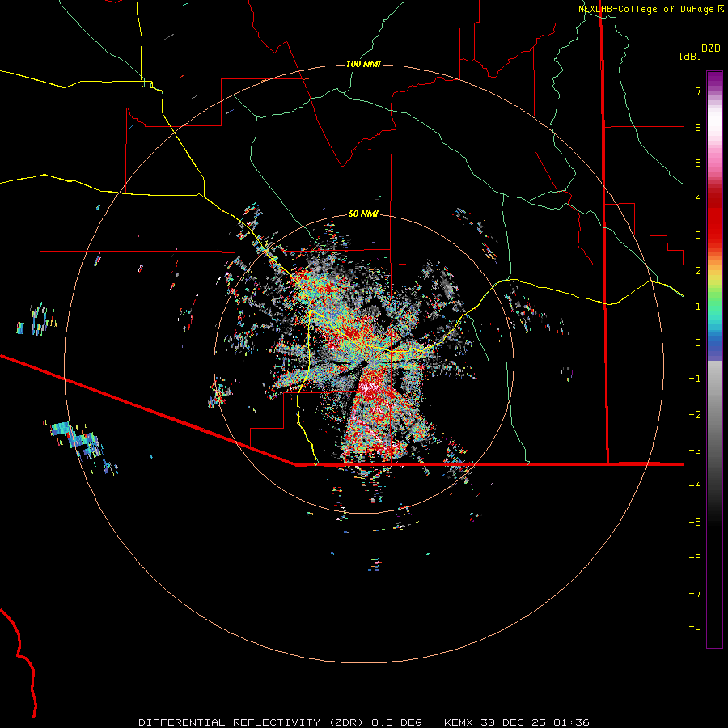Click the "100 NMI" range ring label
This screenshot has height=728, width=728.
point(363,64)
